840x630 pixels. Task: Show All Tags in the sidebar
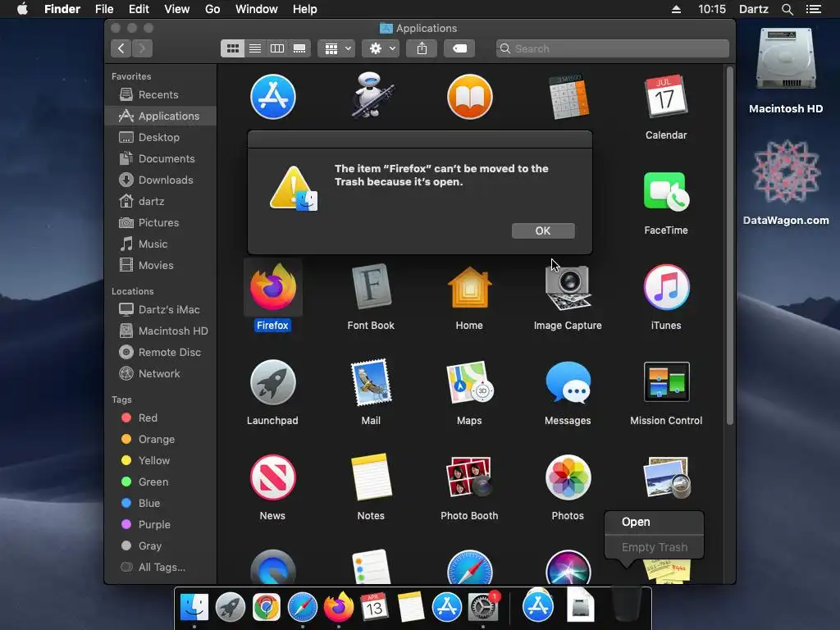click(x=161, y=568)
